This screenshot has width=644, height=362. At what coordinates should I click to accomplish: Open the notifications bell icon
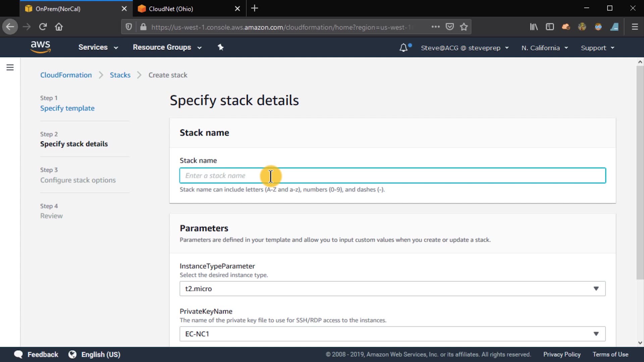[x=404, y=48]
